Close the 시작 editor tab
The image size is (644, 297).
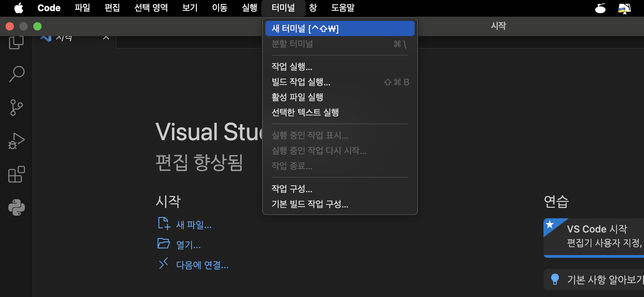tap(106, 37)
